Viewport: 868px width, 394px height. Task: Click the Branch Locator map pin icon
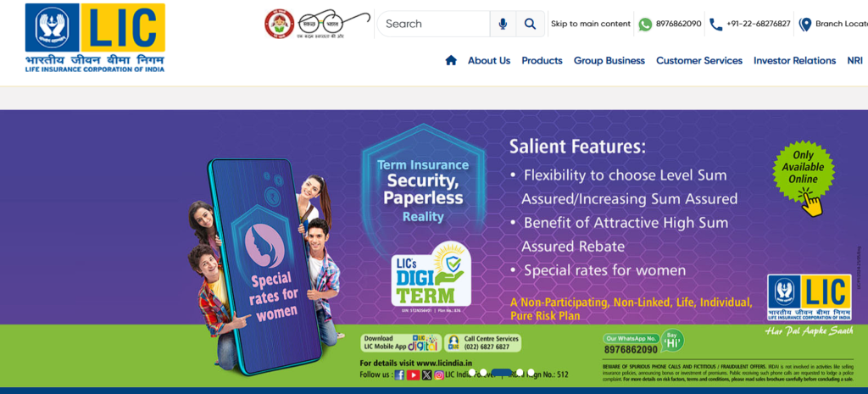pyautogui.click(x=805, y=25)
